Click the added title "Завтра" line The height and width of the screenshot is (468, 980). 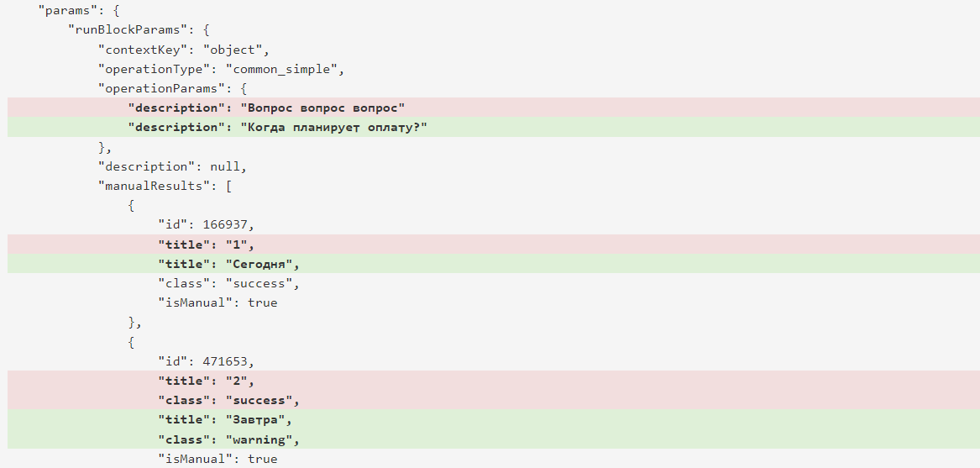(x=493, y=419)
